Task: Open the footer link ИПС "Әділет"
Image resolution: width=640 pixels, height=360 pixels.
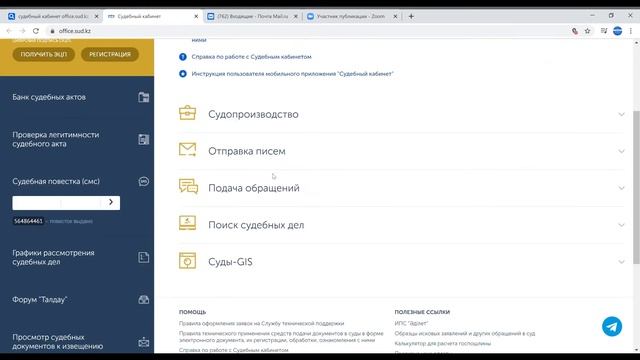Action: [411, 323]
